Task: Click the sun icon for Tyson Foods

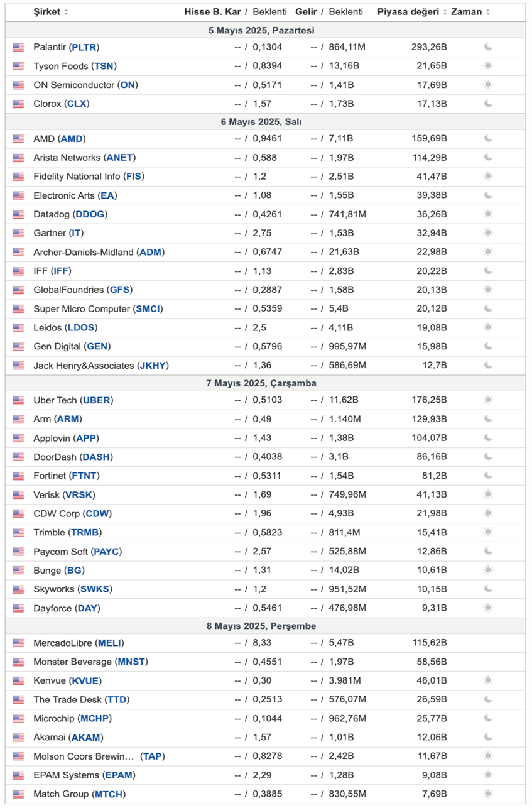Action: (488, 66)
